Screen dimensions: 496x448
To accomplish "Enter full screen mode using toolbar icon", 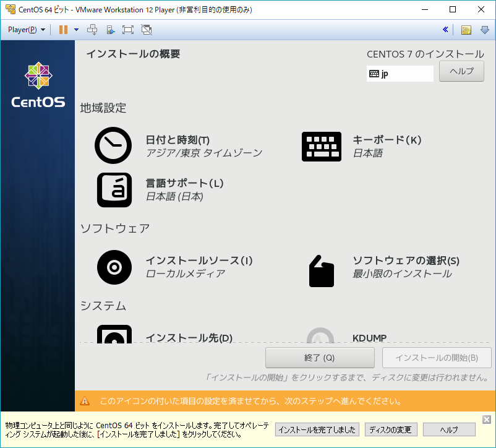I will pos(128,30).
